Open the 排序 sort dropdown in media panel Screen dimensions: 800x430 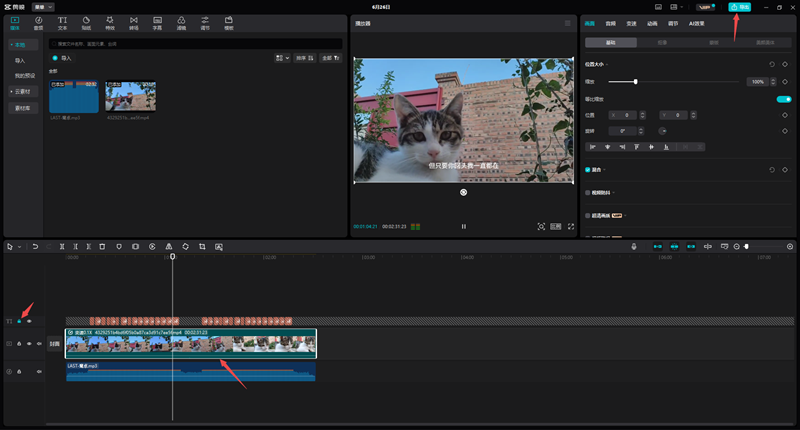click(x=303, y=58)
